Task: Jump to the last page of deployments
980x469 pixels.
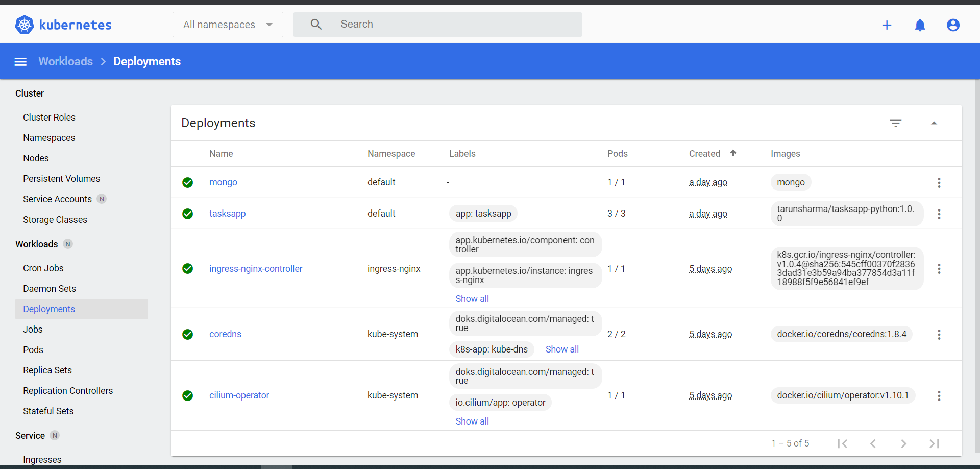Action: pos(934,443)
